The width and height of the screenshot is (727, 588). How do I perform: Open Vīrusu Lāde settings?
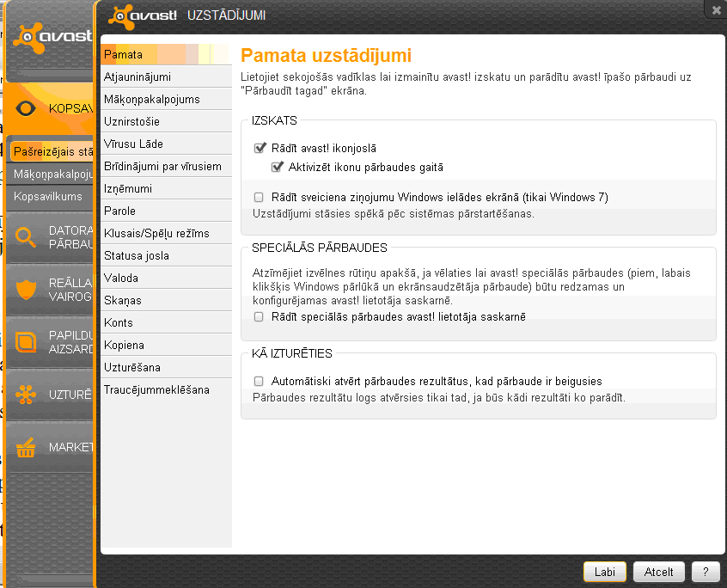click(166, 144)
